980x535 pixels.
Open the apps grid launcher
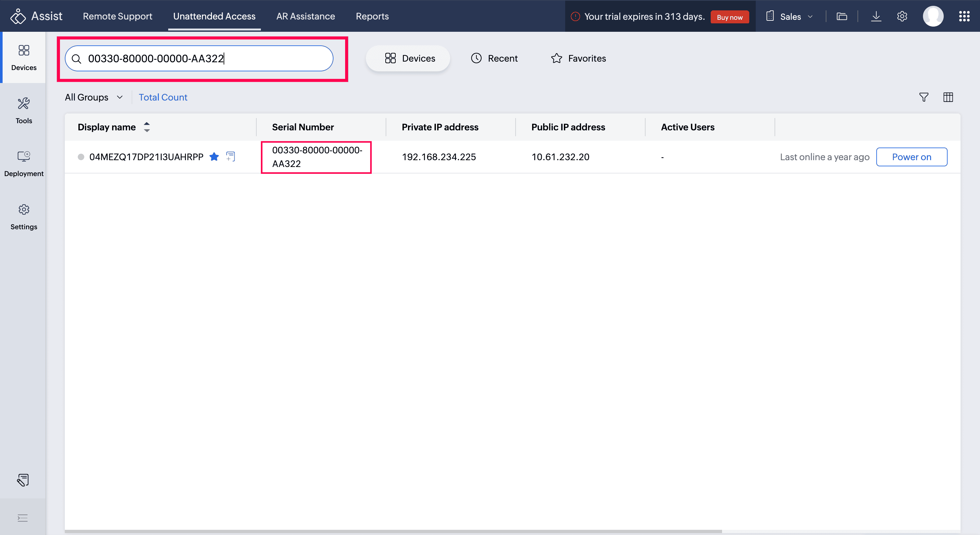(x=964, y=16)
